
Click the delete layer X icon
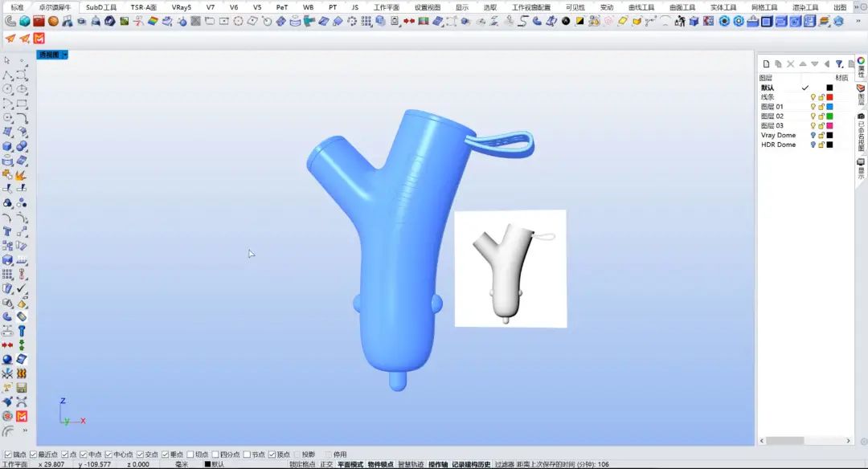(x=790, y=64)
